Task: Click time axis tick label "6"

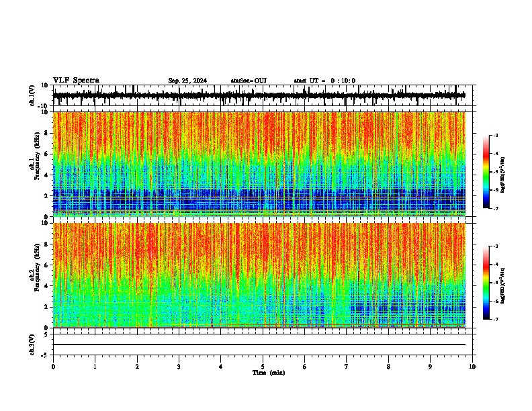Action: tap(305, 367)
